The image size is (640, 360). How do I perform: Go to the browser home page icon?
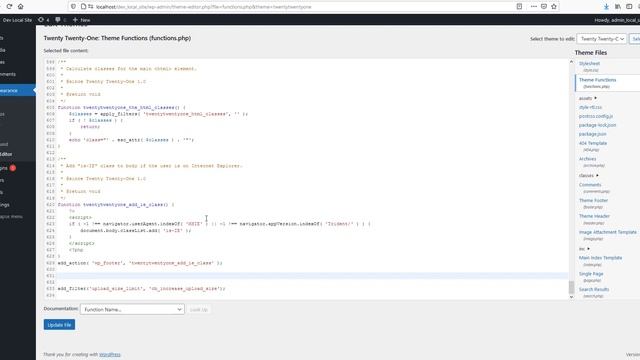pos(20,7)
